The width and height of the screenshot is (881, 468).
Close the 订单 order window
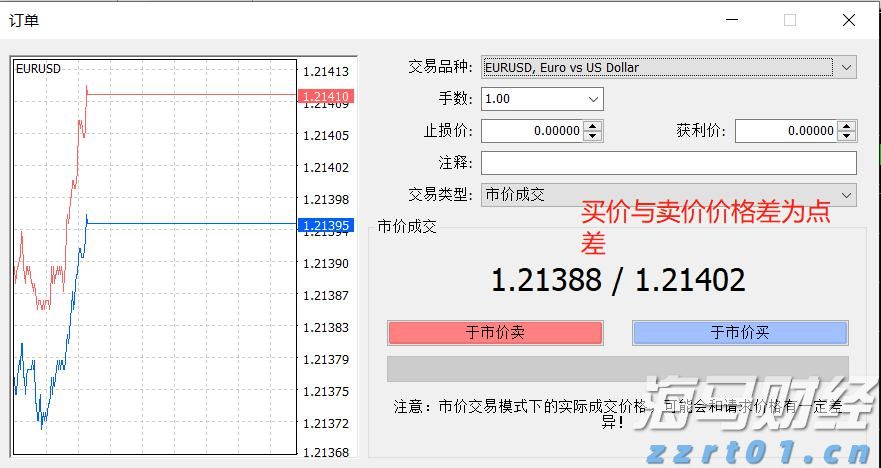coord(849,20)
